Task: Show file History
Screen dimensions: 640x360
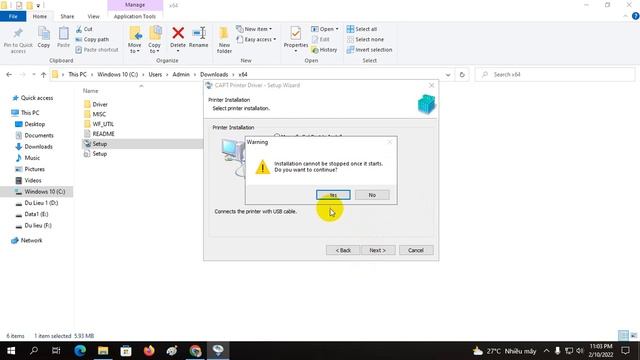Action: click(324, 49)
